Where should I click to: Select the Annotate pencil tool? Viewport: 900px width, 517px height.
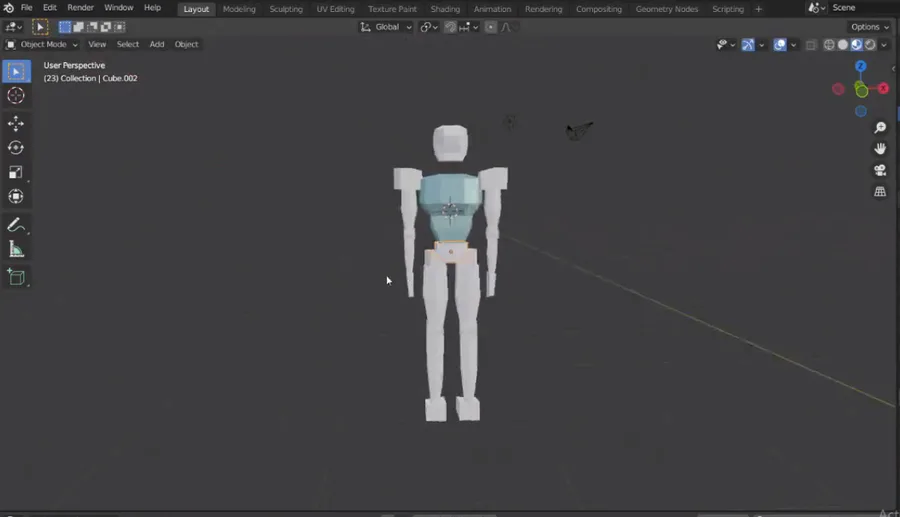[x=16, y=225]
